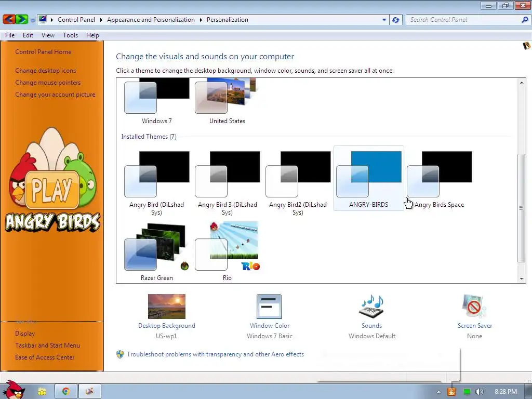The width and height of the screenshot is (532, 399).
Task: Open Change desktop icons link
Action: pos(46,71)
